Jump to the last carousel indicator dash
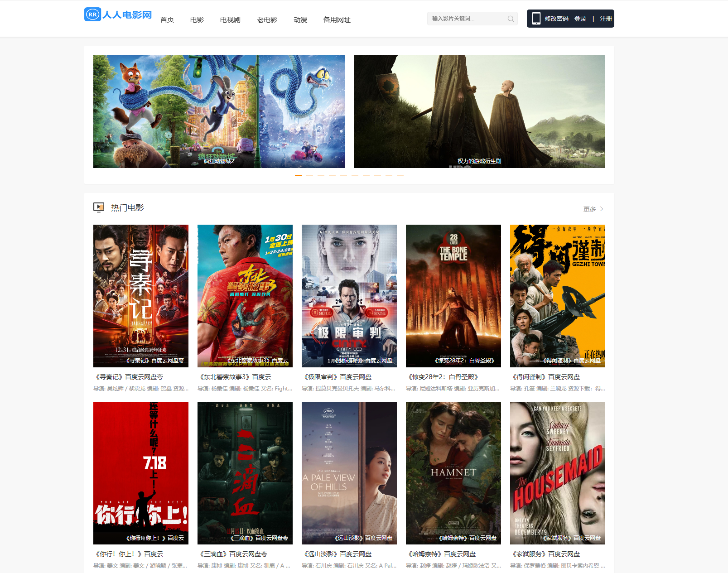The image size is (728, 573). tap(400, 175)
